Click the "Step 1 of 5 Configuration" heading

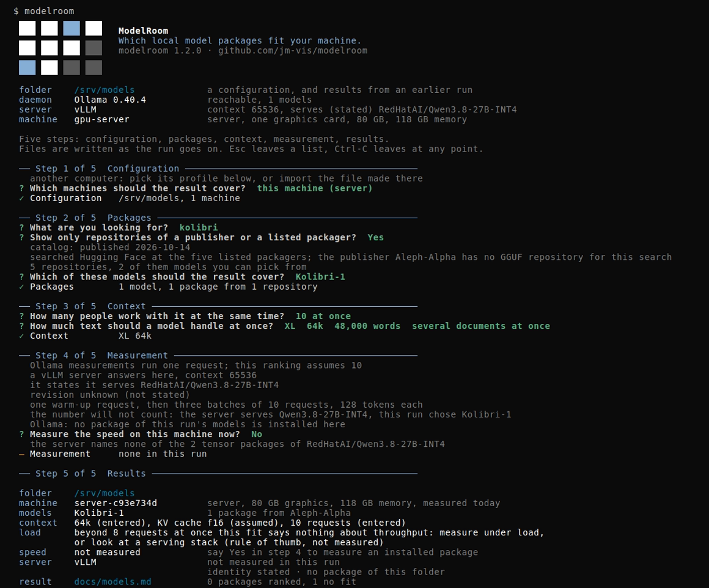click(x=107, y=169)
